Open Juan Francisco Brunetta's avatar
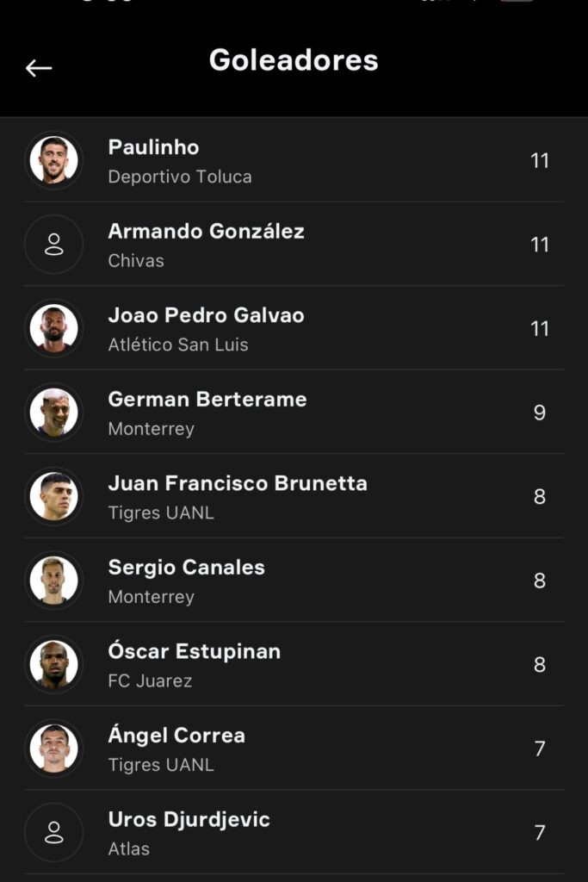The width and height of the screenshot is (588, 882). tap(54, 496)
